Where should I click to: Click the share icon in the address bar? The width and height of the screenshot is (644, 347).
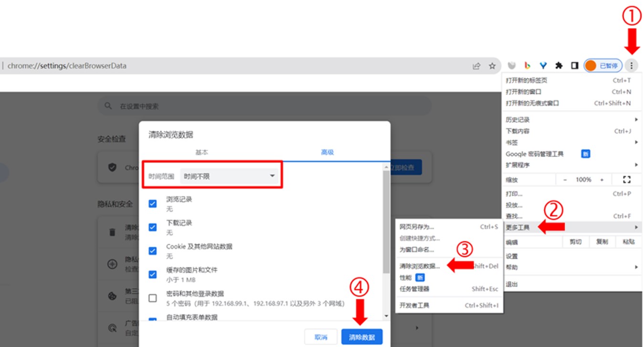476,66
